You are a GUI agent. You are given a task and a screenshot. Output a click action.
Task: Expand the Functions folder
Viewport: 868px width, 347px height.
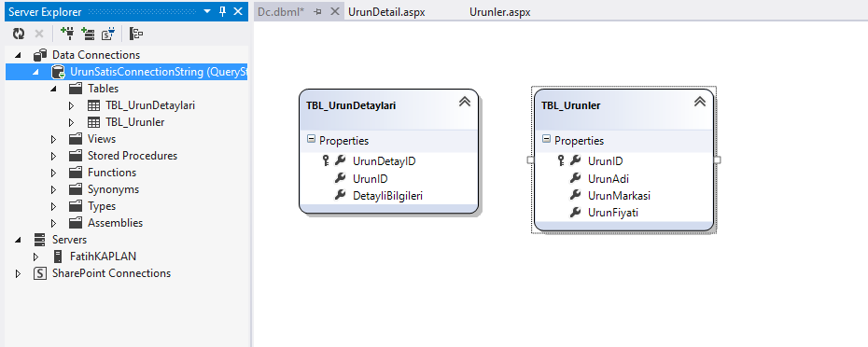[x=54, y=173]
